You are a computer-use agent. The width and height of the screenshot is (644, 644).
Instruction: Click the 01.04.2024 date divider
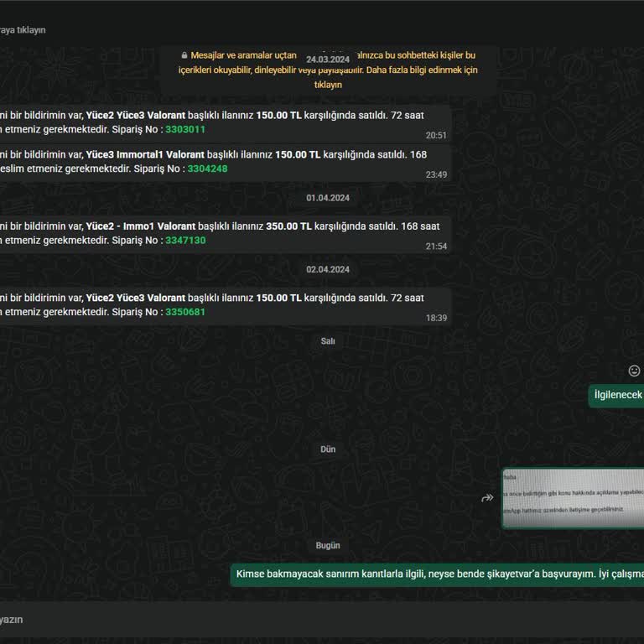click(x=328, y=198)
